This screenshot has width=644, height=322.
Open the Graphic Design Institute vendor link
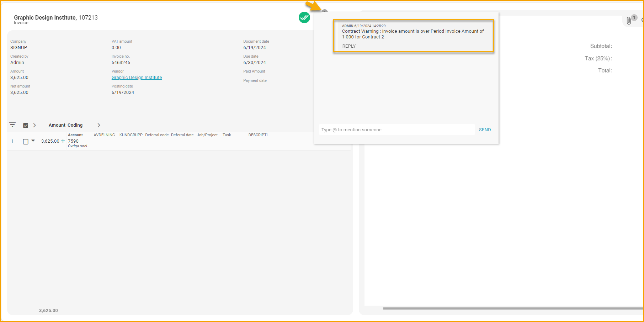(x=137, y=78)
